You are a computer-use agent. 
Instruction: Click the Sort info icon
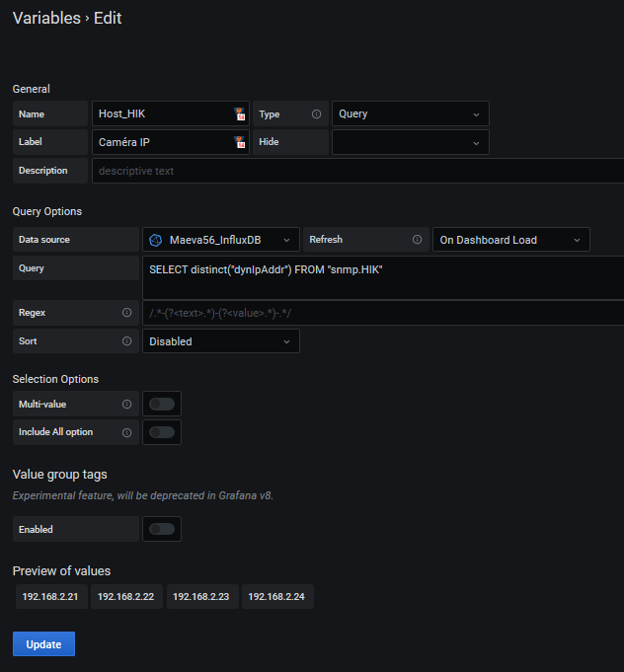[x=126, y=341]
